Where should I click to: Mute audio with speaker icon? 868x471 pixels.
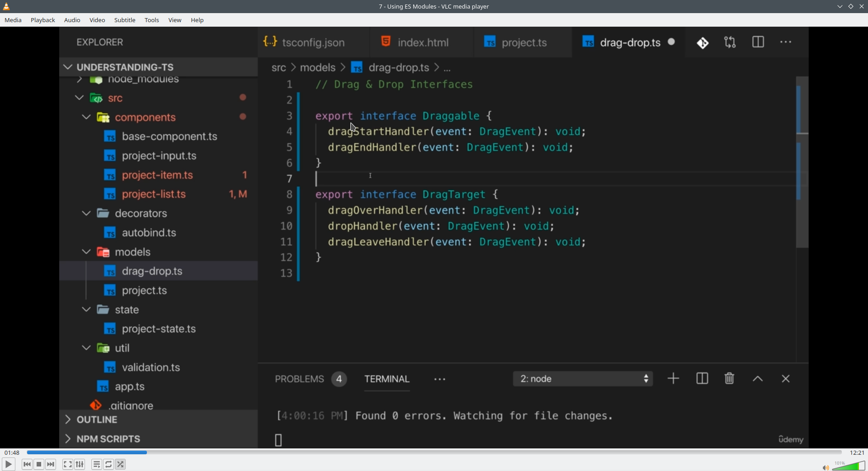pyautogui.click(x=826, y=467)
